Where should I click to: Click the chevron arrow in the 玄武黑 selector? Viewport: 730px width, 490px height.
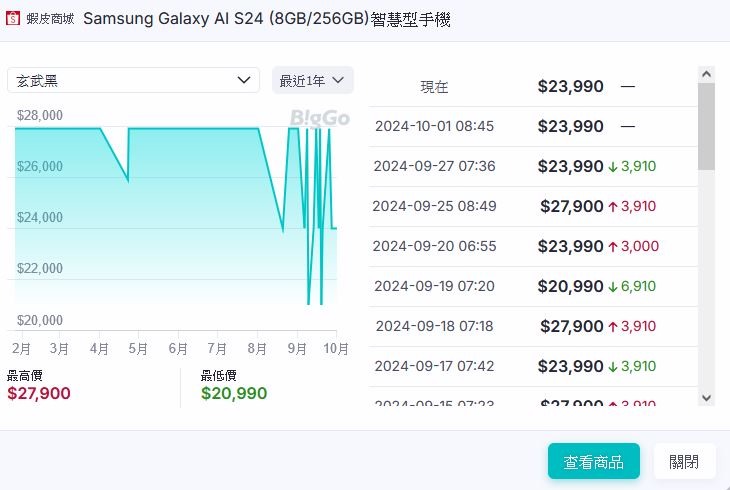[244, 80]
